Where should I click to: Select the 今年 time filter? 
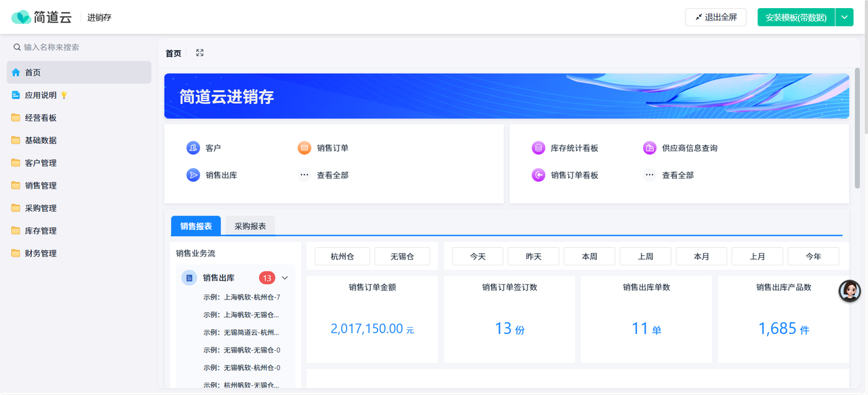[x=814, y=256]
